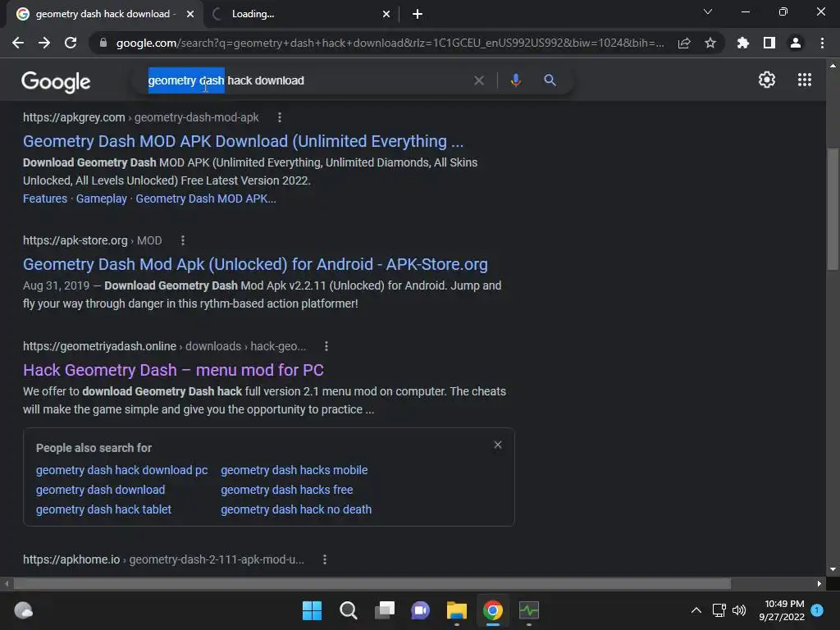The height and width of the screenshot is (630, 840).
Task: Open the clock and date panel
Action: [782, 610]
